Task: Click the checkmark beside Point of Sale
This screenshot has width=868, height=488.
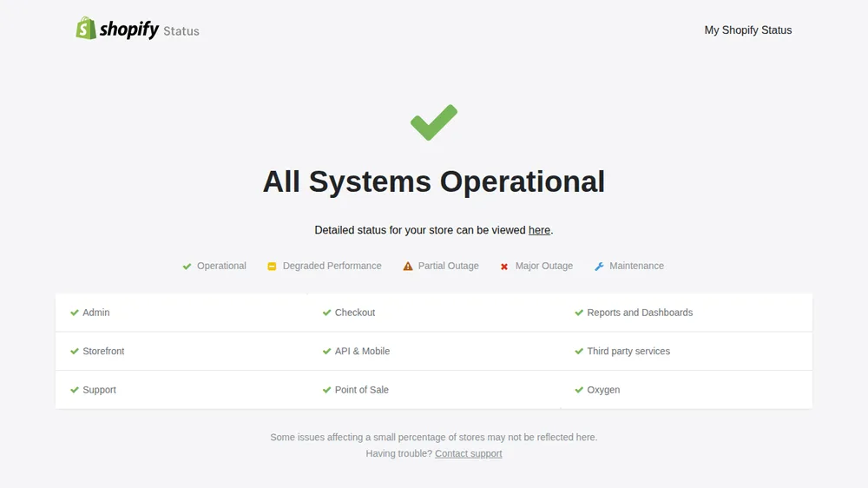Action: tap(326, 390)
